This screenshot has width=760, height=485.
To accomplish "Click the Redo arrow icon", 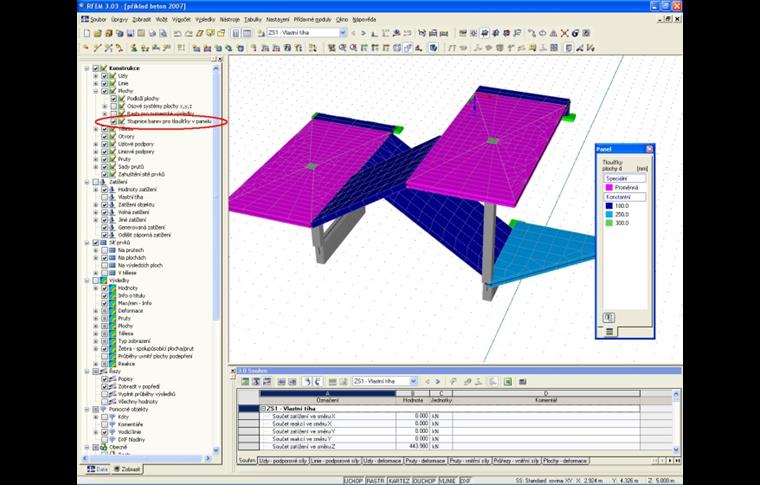I will [188, 33].
